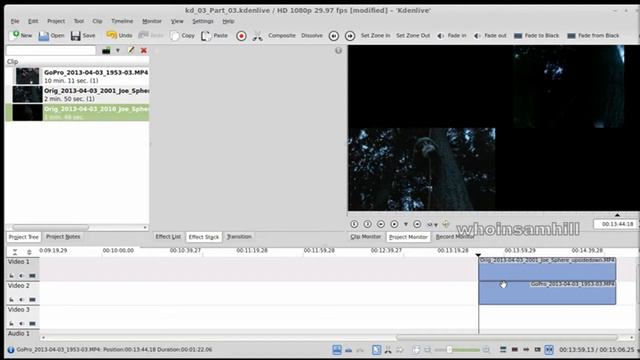The width and height of the screenshot is (640, 360).
Task: Click the Add Clip icon in project tree
Action: coord(106,51)
